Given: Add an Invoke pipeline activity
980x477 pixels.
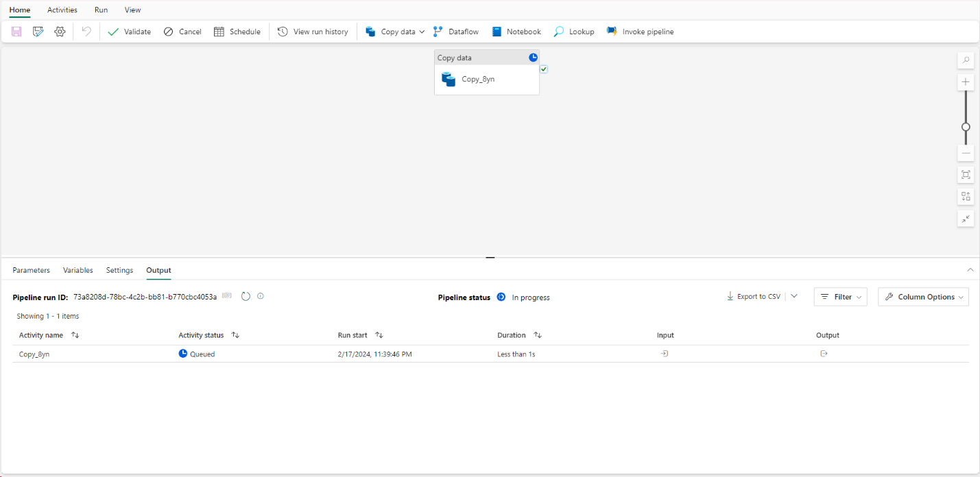Looking at the screenshot, I should [x=641, y=32].
